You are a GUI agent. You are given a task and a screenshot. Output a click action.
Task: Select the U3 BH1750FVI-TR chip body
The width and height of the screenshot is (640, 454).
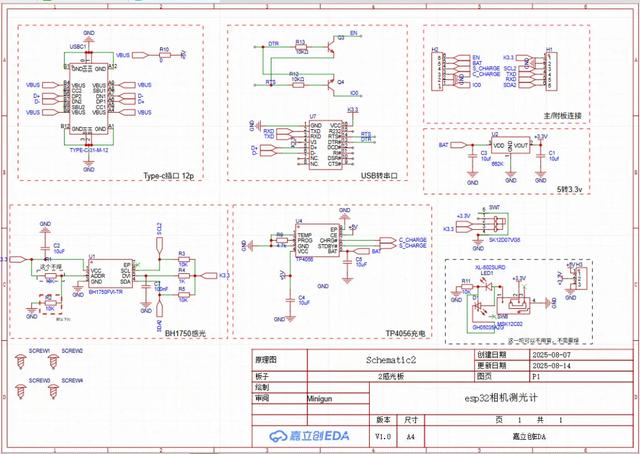click(x=111, y=273)
